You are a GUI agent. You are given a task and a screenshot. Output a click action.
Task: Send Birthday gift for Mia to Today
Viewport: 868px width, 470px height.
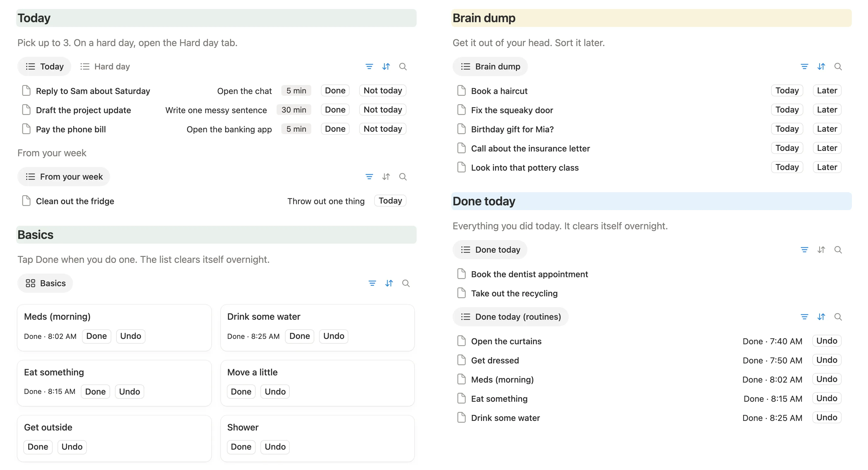tap(787, 129)
